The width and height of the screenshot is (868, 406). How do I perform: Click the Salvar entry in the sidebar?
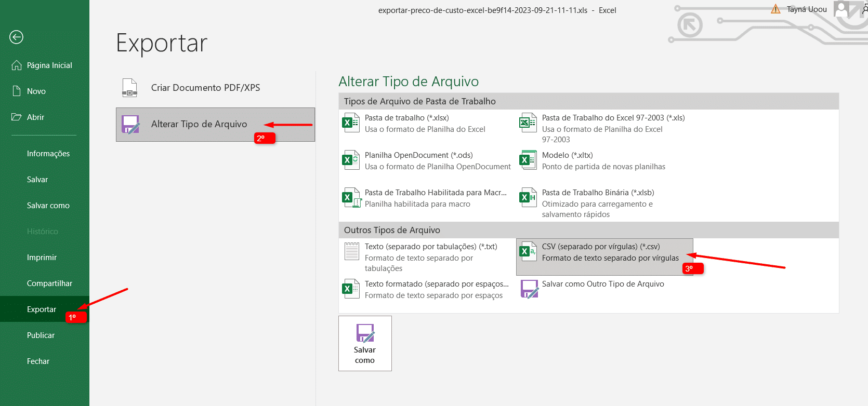(37, 180)
